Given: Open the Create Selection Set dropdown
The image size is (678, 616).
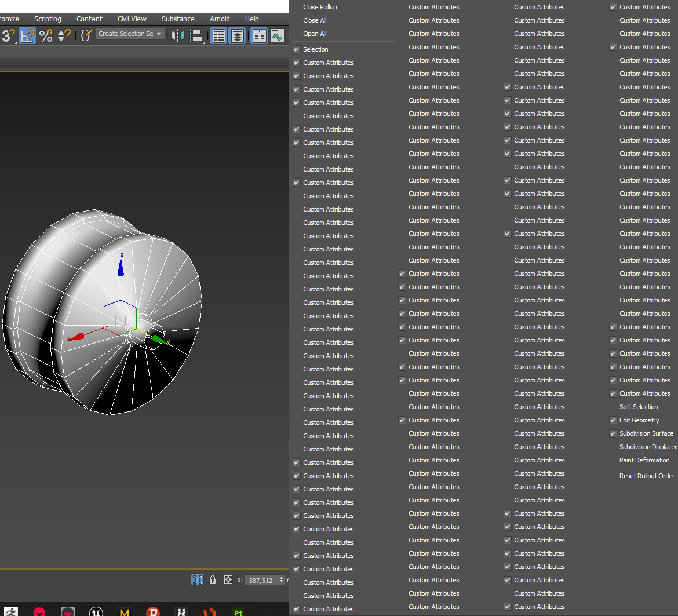Looking at the screenshot, I should click(x=130, y=34).
